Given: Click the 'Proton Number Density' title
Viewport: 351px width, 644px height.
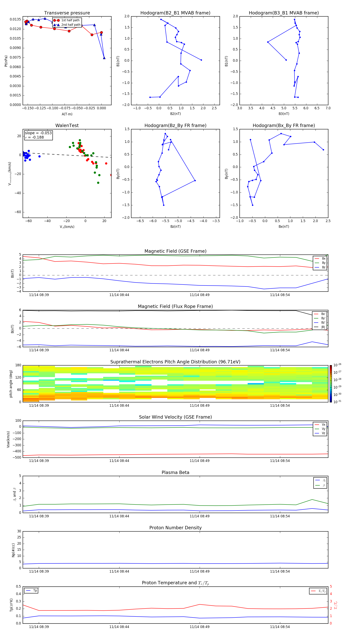Looking at the screenshot, I should [x=175, y=528].
